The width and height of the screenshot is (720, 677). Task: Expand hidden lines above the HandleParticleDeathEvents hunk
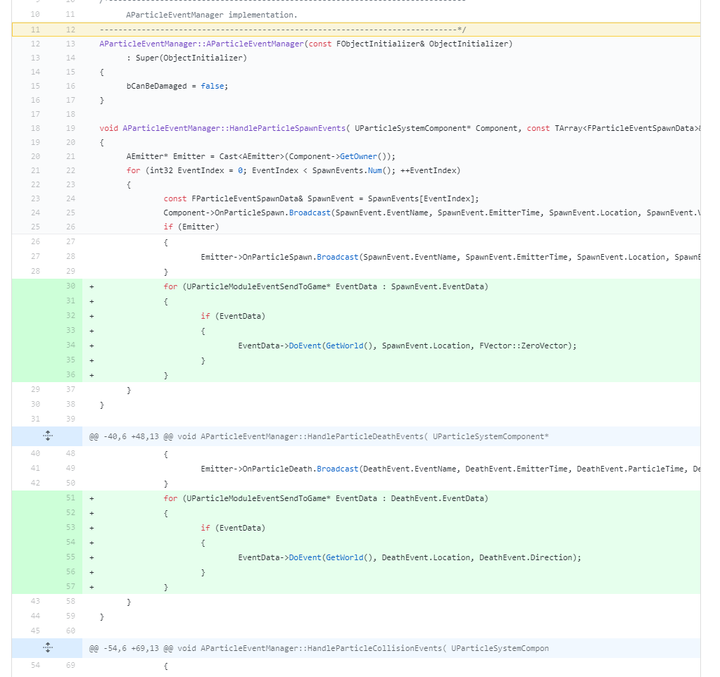[47, 436]
